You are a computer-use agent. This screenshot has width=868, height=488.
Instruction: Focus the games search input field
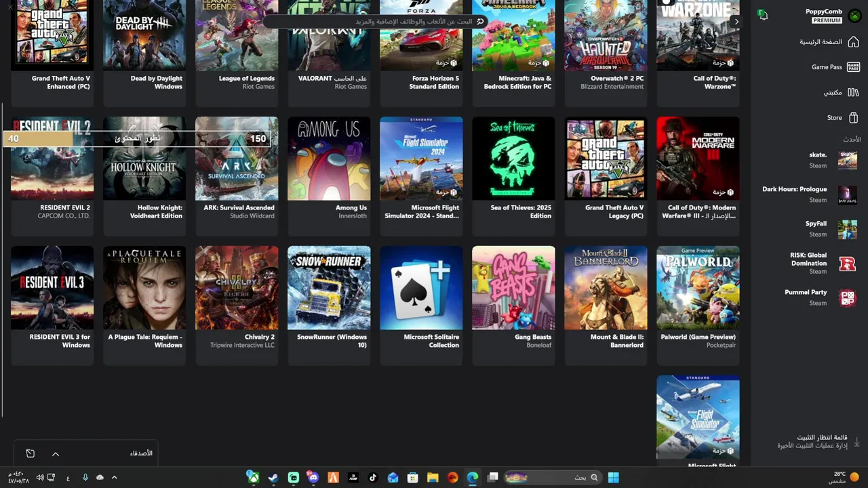click(x=376, y=22)
